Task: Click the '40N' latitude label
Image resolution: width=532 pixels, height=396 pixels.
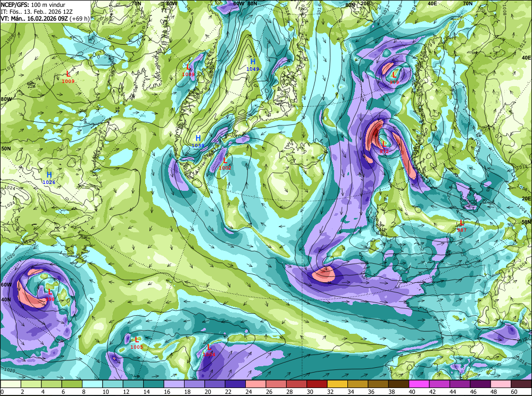Action: click(6, 300)
